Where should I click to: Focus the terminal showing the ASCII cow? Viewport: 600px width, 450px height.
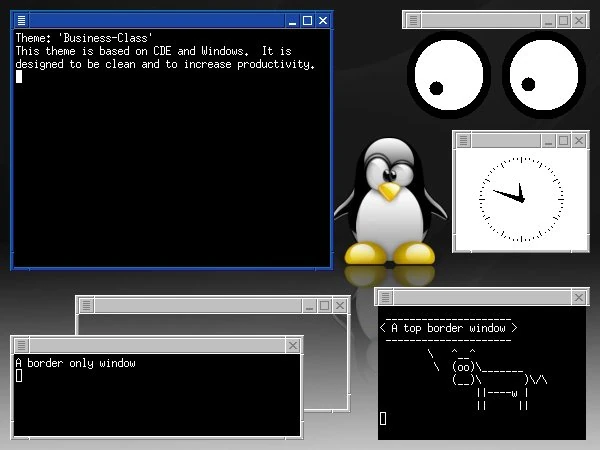[x=482, y=373]
